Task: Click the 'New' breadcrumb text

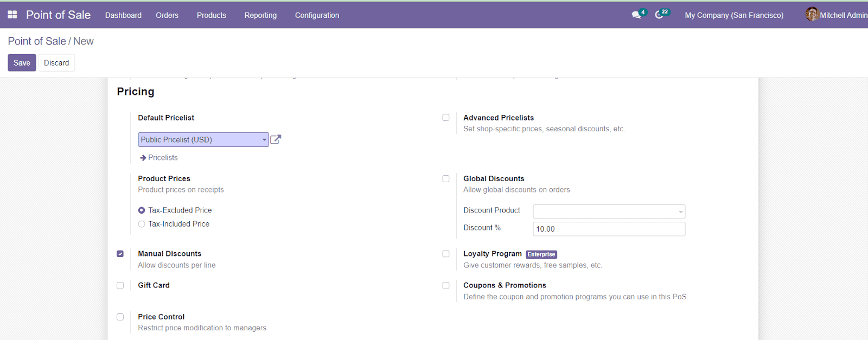Action: click(84, 41)
